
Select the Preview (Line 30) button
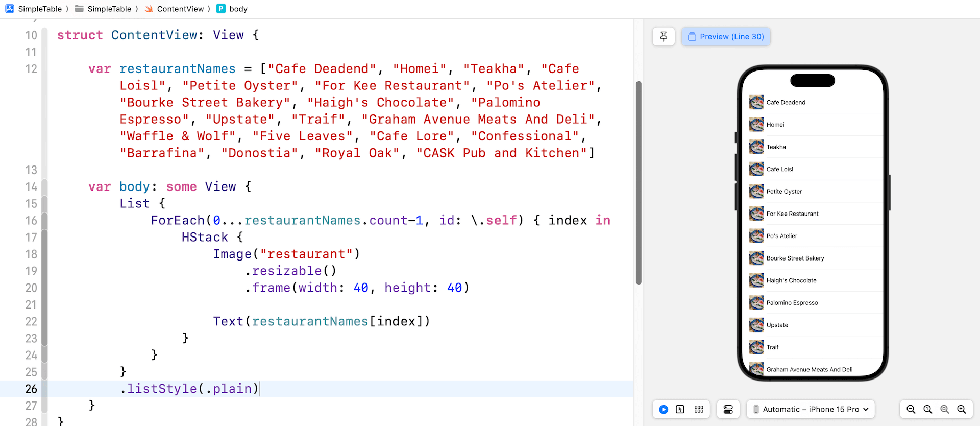pyautogui.click(x=726, y=36)
